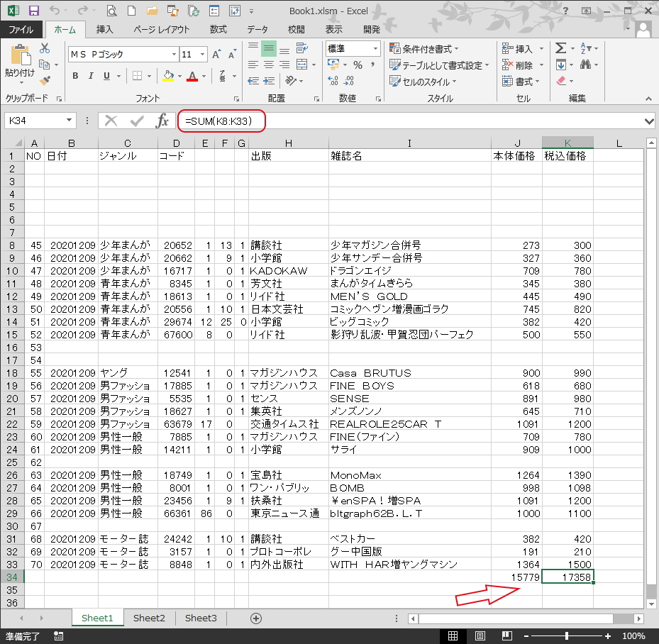
Task: Increase decimal places
Action: [333, 81]
